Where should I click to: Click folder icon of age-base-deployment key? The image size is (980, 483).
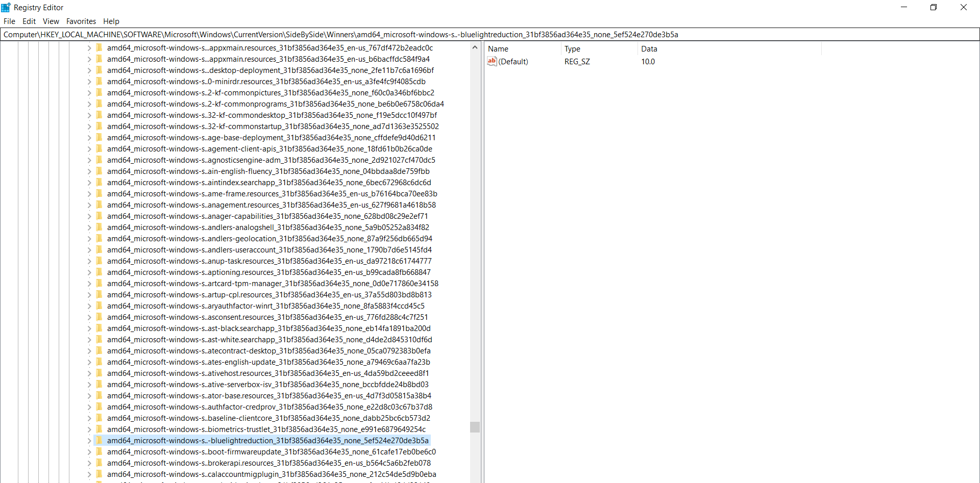point(99,138)
